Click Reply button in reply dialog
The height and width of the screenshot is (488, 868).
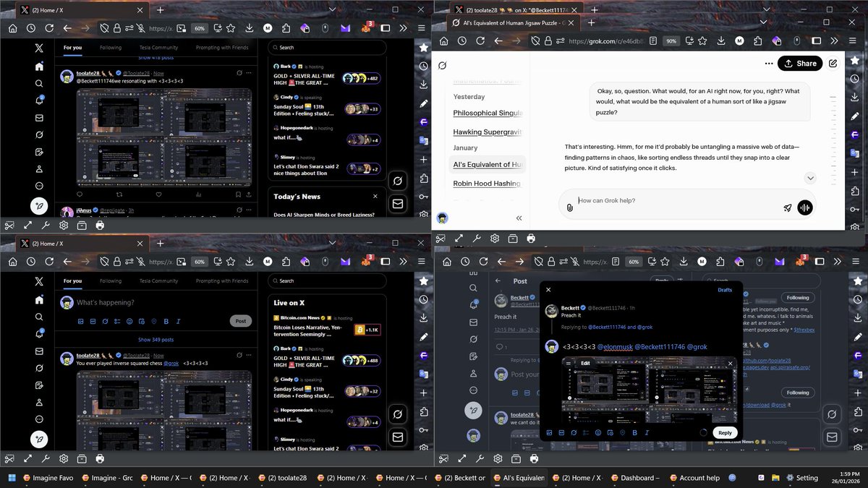coord(726,432)
